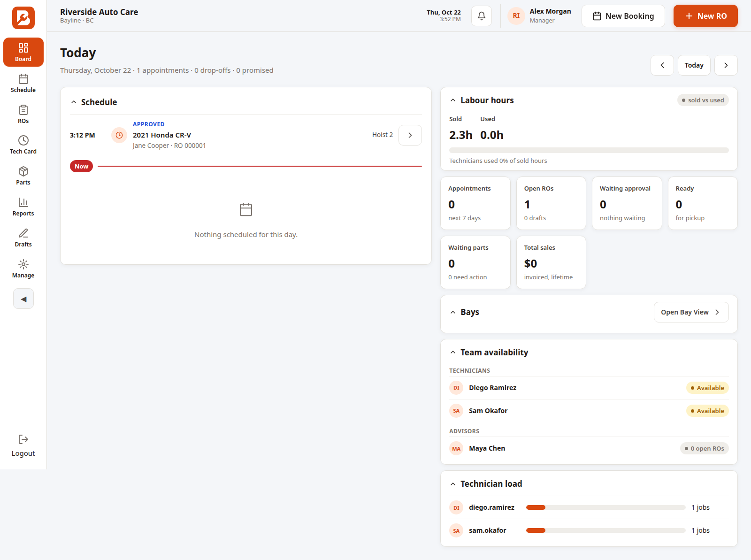Collapse the Bays panel

tap(453, 312)
